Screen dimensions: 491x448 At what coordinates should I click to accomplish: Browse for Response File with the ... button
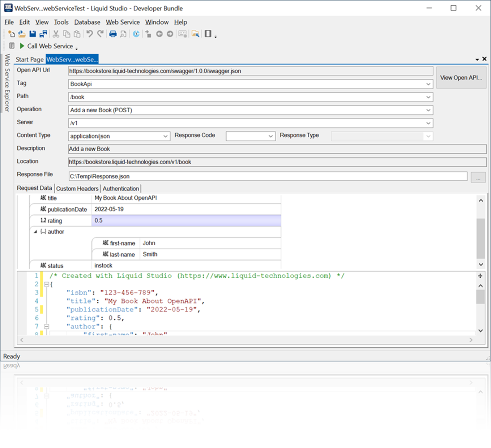pyautogui.click(x=478, y=177)
